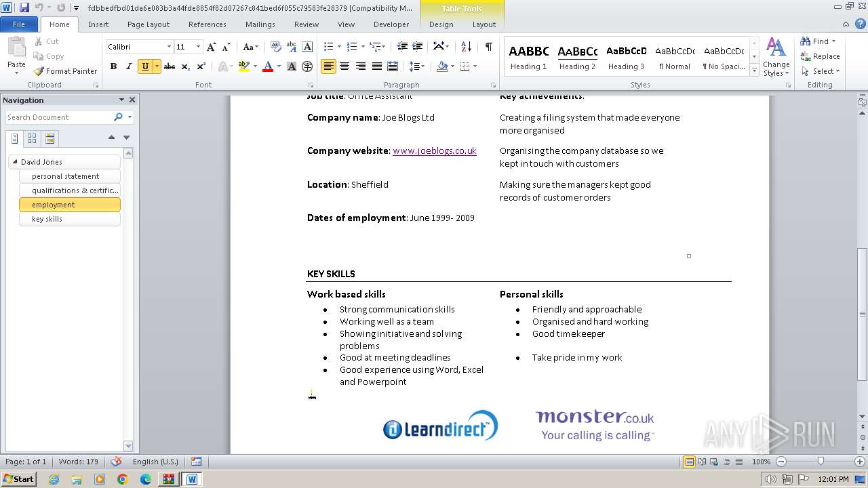Image resolution: width=868 pixels, height=488 pixels.
Task: Open the Table Tools Design tab
Action: click(441, 24)
